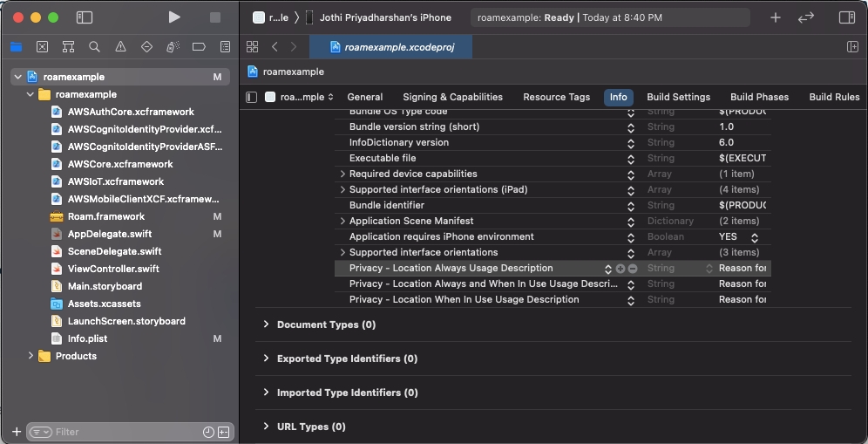This screenshot has width=868, height=444.
Task: Expand the Exported Type Identifiers section
Action: 267,359
